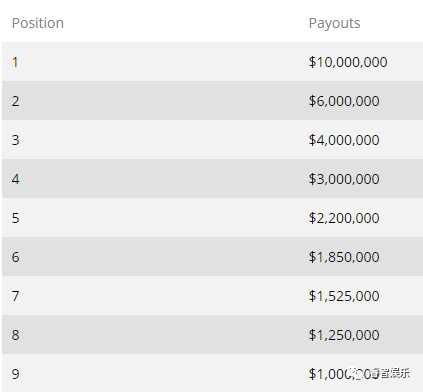423x392 pixels.
Task: Click the Position column header
Action: (x=38, y=23)
